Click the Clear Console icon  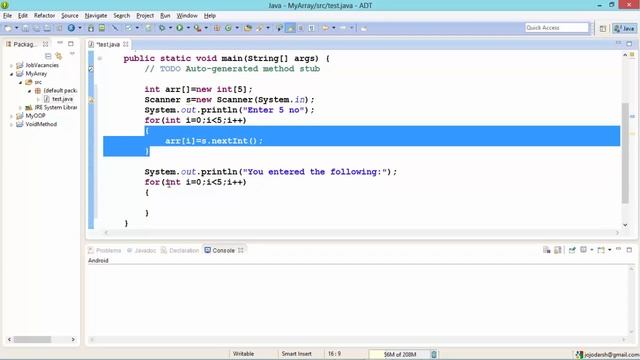pyautogui.click(x=547, y=250)
